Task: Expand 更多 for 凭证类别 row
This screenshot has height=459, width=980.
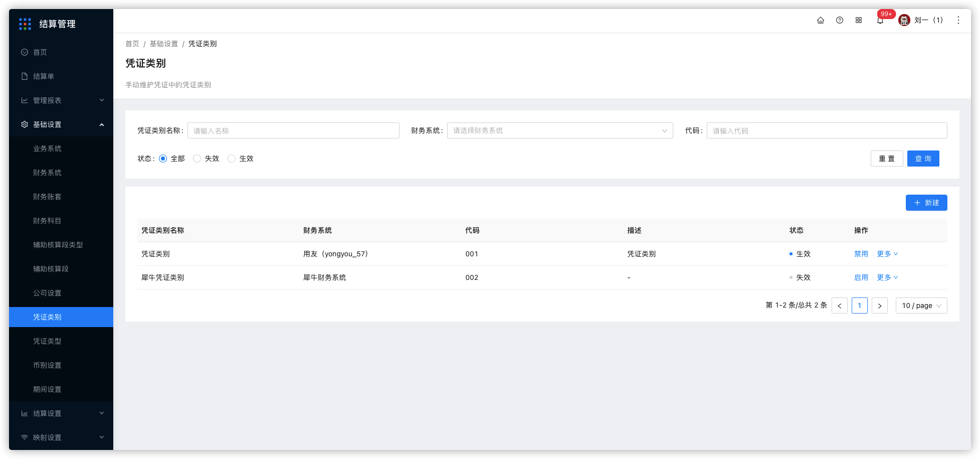Action: click(x=887, y=254)
